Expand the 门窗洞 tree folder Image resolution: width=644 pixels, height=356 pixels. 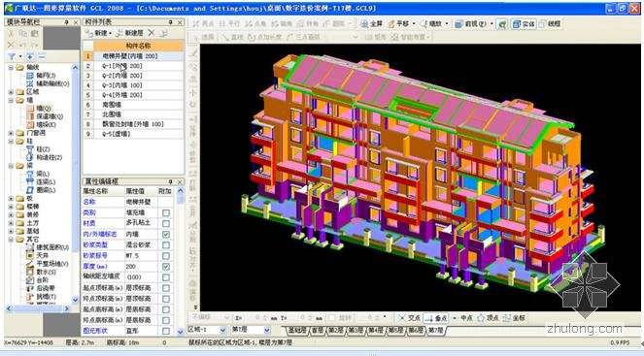coord(11,133)
